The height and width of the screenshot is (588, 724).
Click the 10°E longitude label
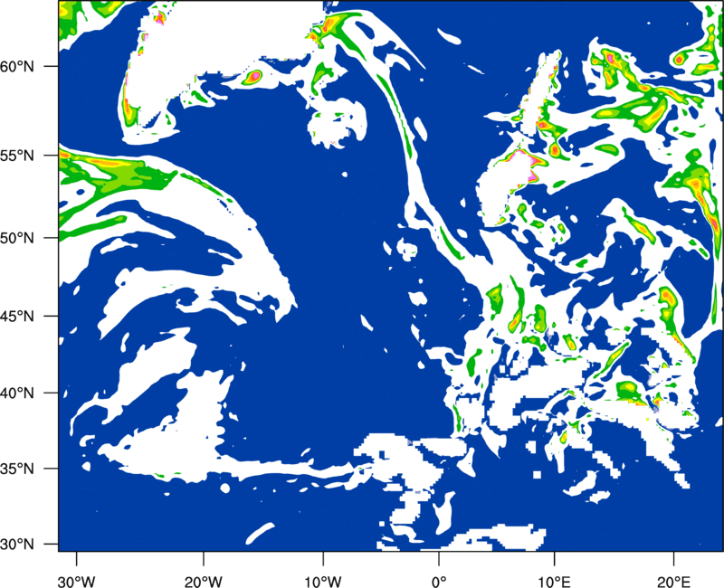554,582
